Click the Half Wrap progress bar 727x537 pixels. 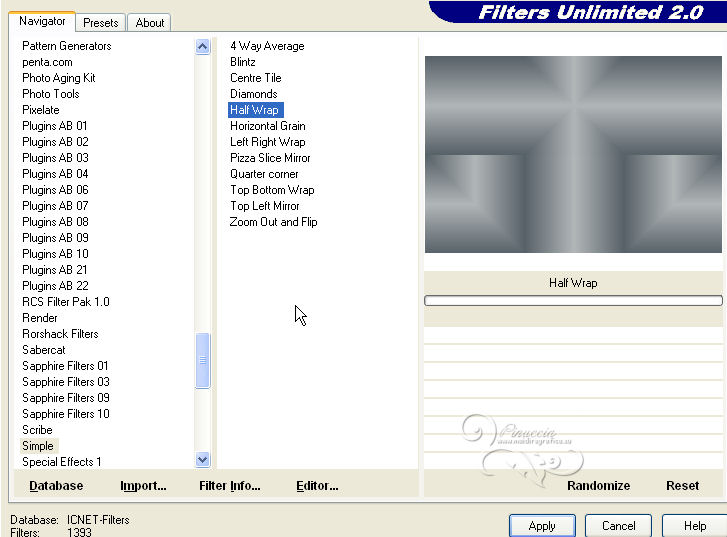pos(573,300)
